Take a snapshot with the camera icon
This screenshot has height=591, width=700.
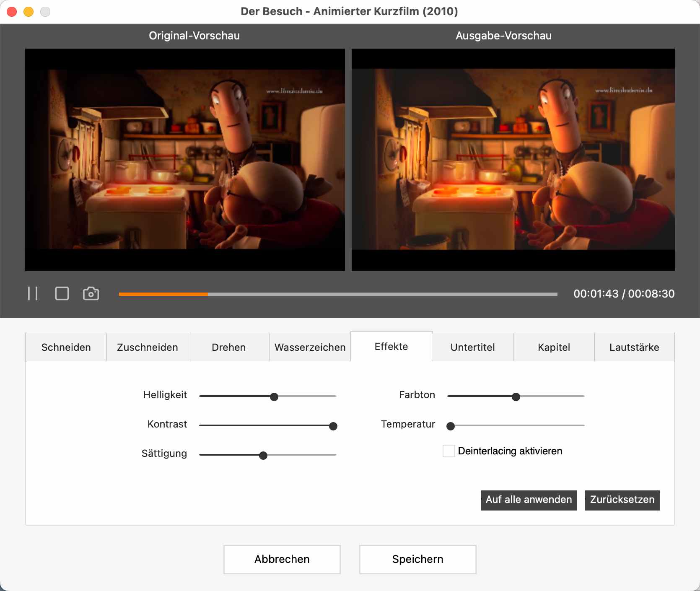(x=91, y=293)
